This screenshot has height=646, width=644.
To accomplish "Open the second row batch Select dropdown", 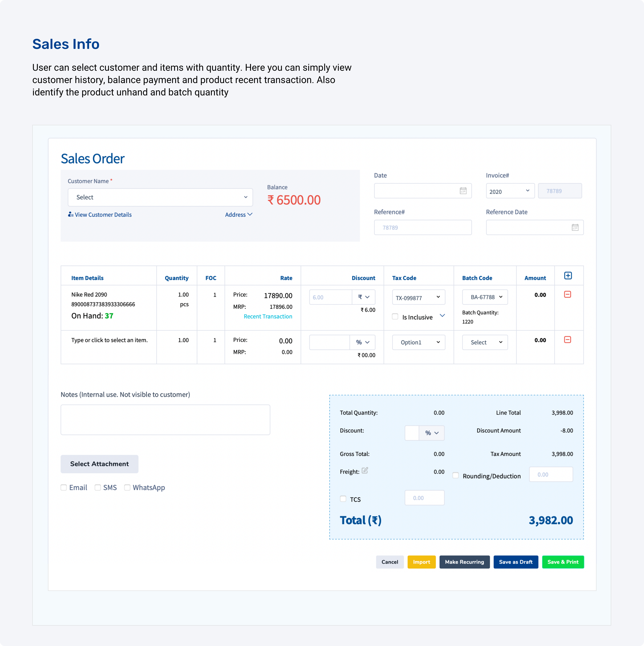I will coord(485,342).
